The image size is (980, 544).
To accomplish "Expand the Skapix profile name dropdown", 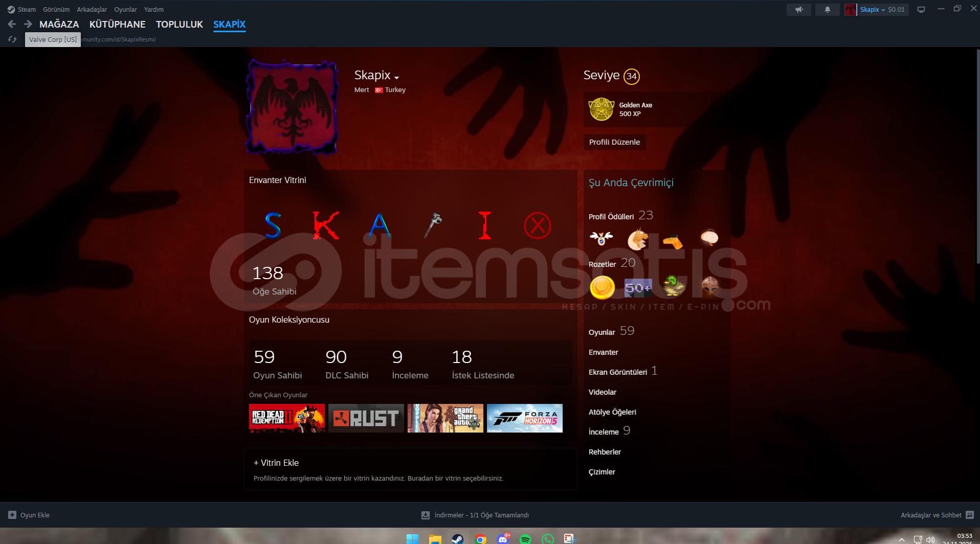I will [396, 77].
